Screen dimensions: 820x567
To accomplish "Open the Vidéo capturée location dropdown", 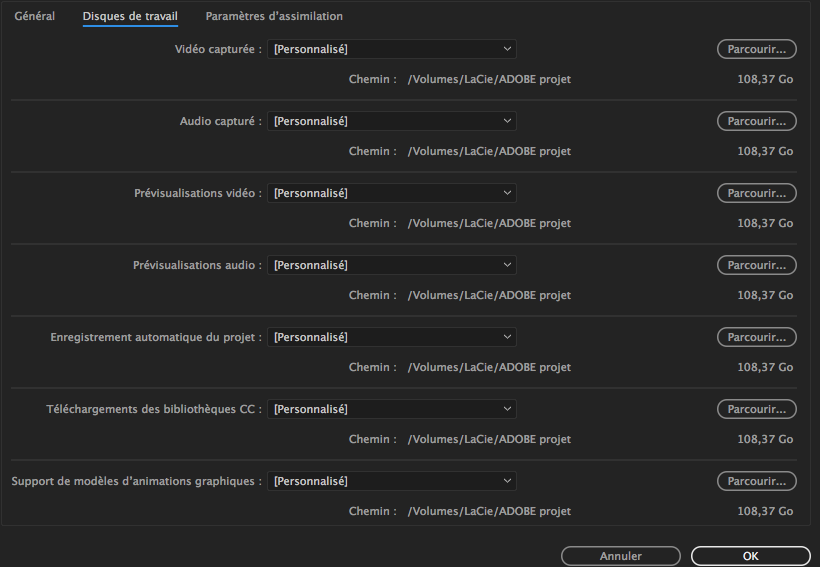I will [x=392, y=49].
